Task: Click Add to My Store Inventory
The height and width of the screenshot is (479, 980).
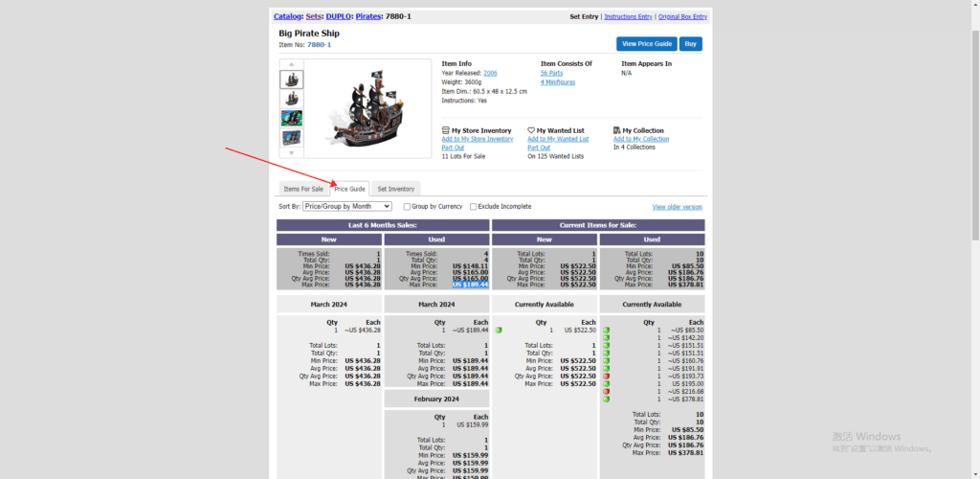Action: 478,139
